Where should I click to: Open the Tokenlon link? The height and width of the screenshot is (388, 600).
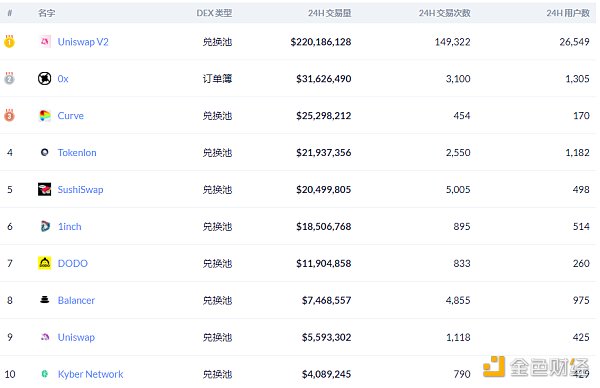pyautogui.click(x=77, y=152)
